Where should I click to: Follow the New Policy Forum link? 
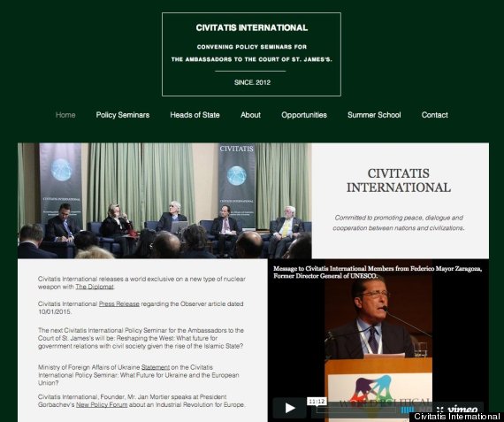pos(102,404)
